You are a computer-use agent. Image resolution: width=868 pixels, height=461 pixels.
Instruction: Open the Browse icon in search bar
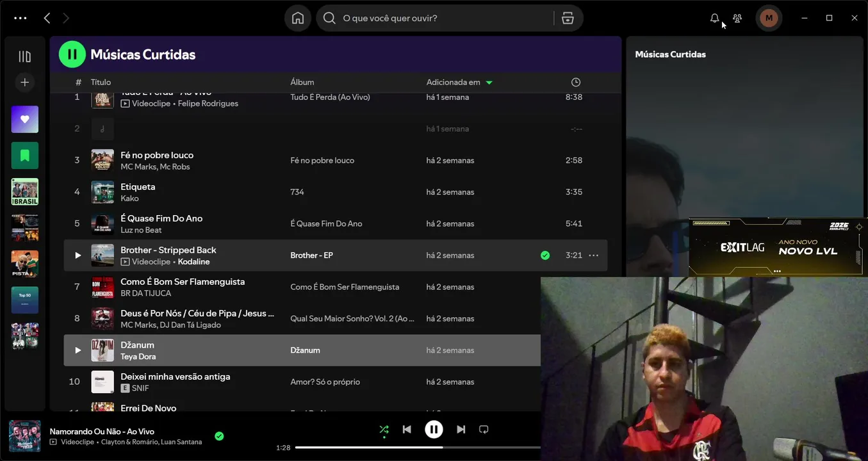[568, 18]
